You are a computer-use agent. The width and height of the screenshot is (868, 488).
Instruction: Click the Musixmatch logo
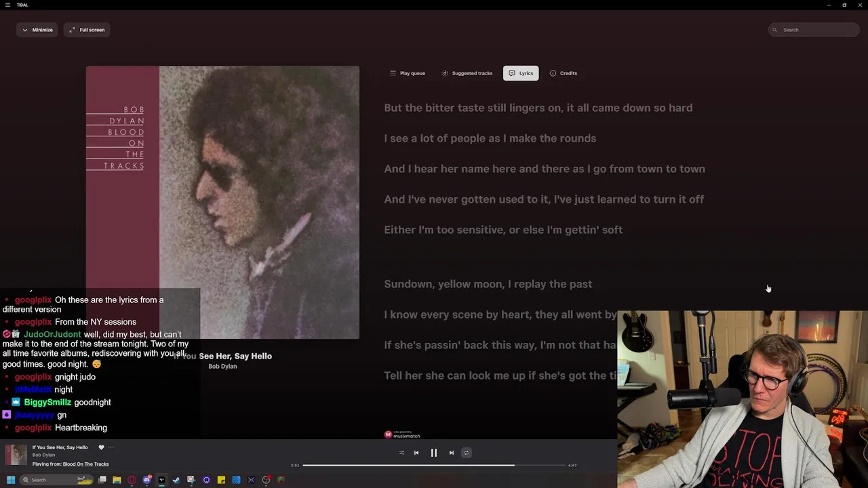pyautogui.click(x=402, y=434)
